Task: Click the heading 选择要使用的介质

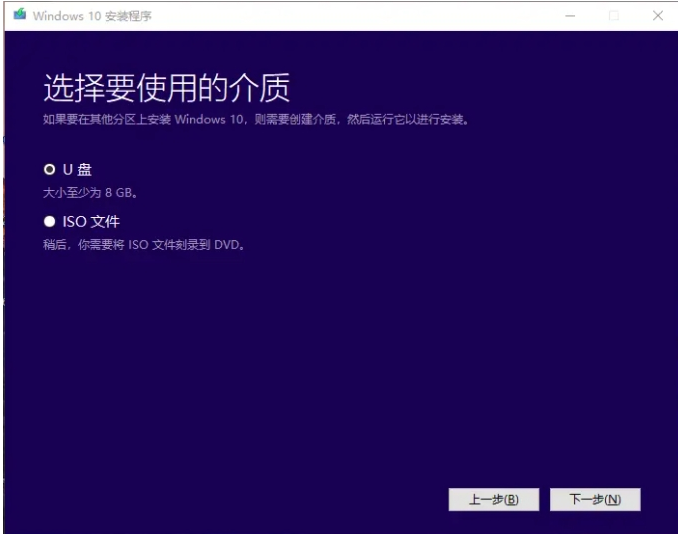Action: [x=166, y=88]
